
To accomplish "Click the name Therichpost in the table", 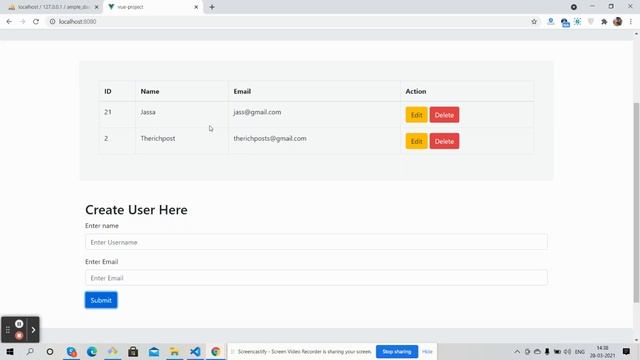I will click(158, 138).
